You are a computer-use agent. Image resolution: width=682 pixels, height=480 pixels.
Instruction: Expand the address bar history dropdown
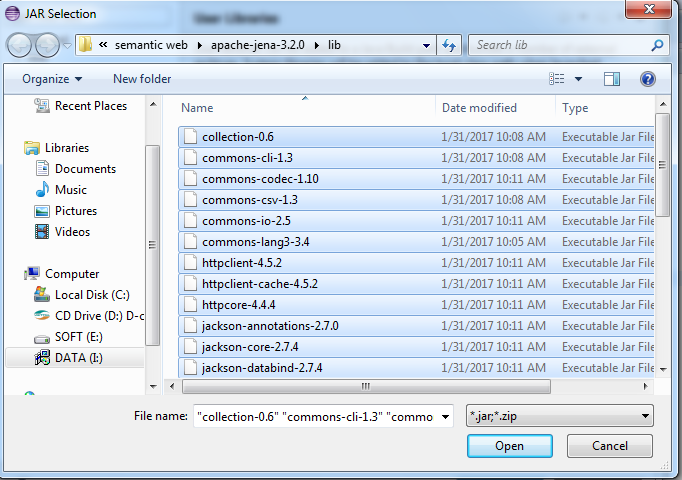426,45
